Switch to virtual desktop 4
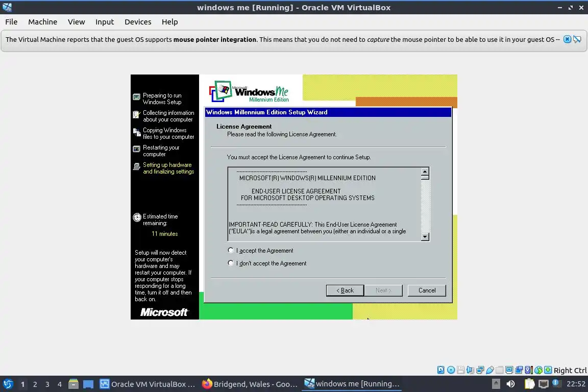This screenshot has width=588, height=392. (60, 384)
